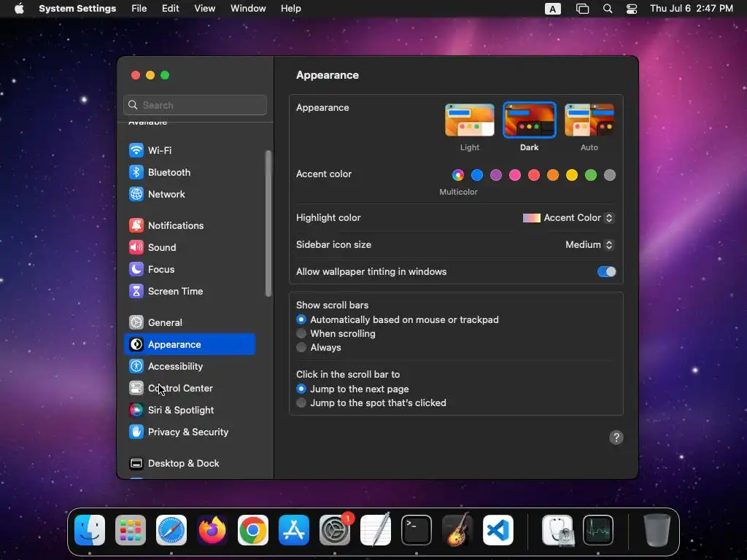The image size is (747, 560).
Task: Select red accent color
Action: point(534,175)
